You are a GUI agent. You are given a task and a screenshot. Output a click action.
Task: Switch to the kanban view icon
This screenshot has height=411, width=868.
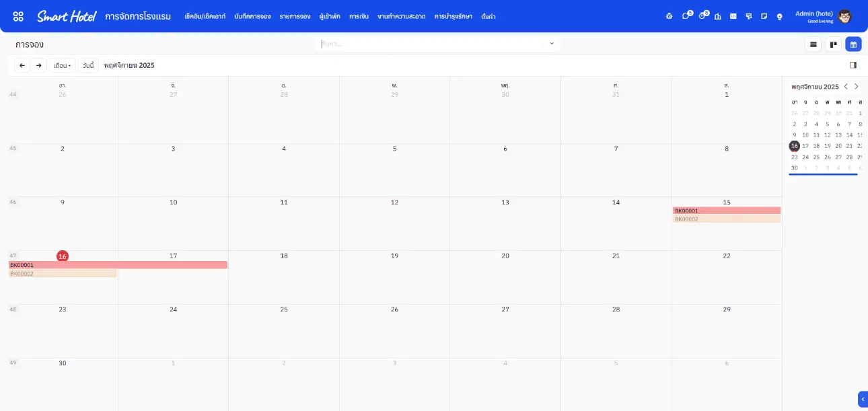(834, 44)
